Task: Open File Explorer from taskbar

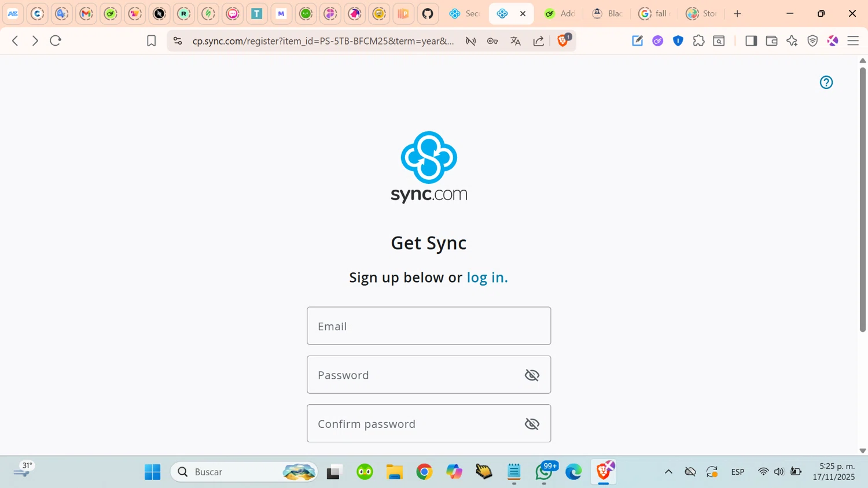Action: [395, 472]
